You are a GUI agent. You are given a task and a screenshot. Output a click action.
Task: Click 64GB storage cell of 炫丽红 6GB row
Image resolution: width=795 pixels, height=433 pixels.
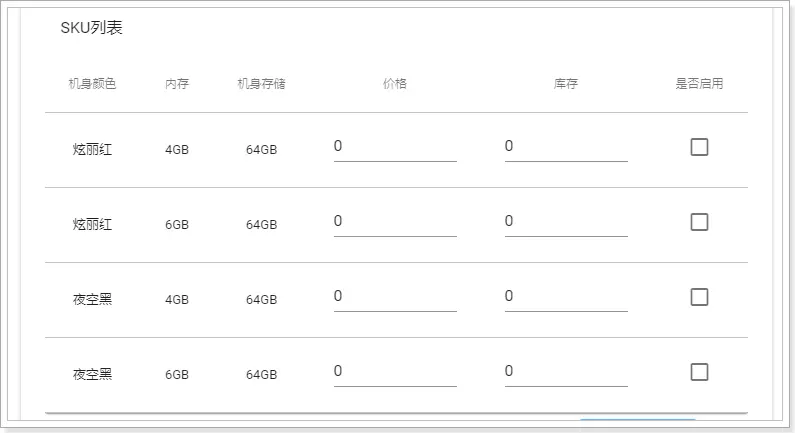(262, 225)
